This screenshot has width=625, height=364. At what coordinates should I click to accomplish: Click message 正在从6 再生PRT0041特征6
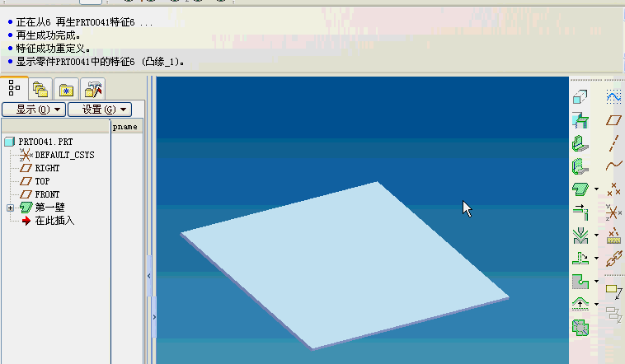84,22
